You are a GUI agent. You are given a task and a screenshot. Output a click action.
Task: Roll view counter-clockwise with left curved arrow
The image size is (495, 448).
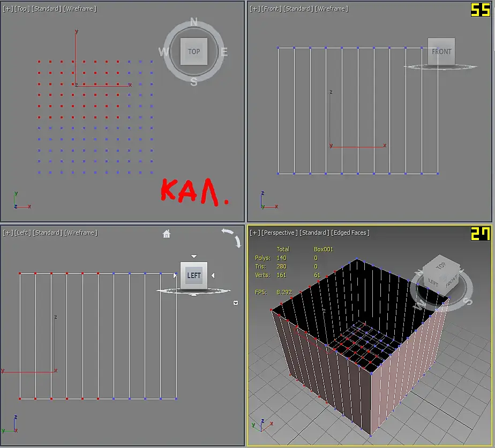point(227,232)
